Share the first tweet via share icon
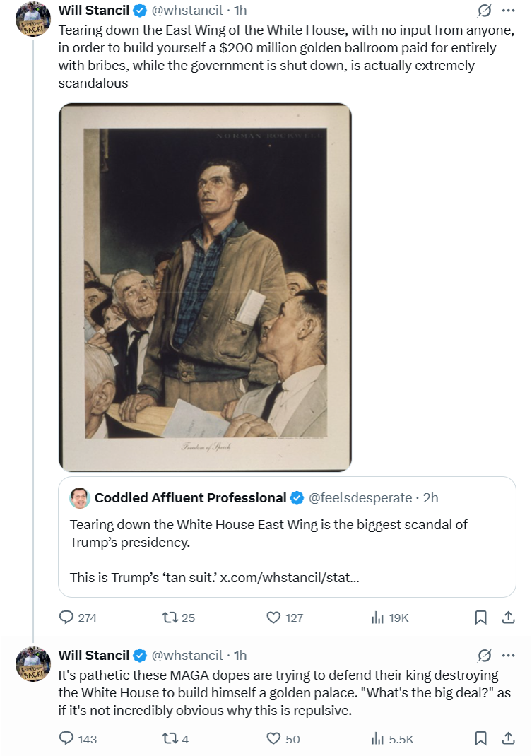Viewport: 532px width, 756px height. tap(507, 618)
